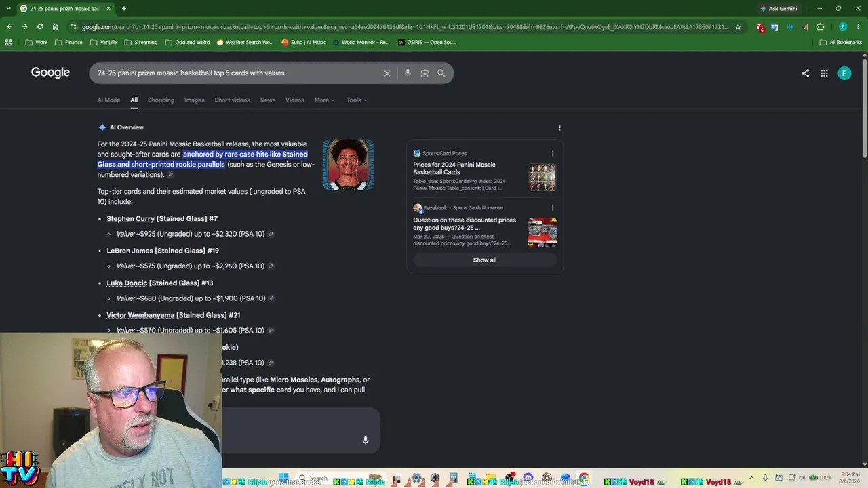
Task: Expand the Tools menu
Action: click(x=357, y=100)
